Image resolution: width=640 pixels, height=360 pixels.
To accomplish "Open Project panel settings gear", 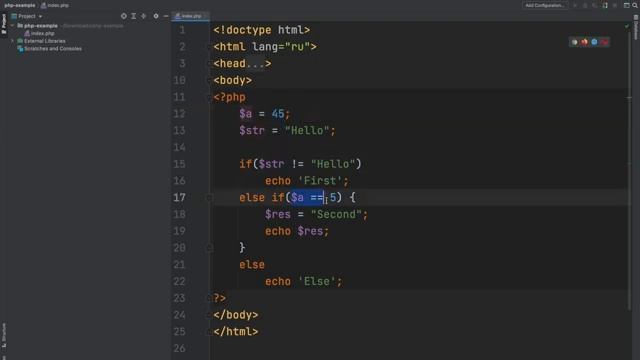I will coord(156,16).
